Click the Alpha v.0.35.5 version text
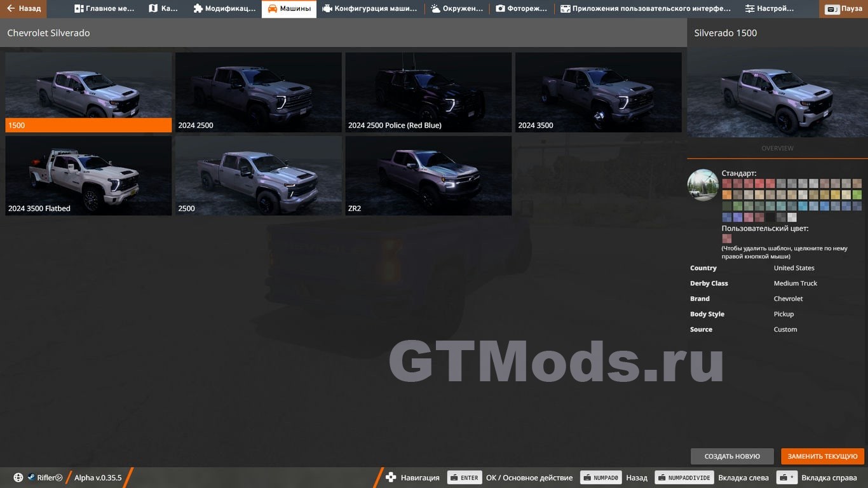 click(98, 478)
